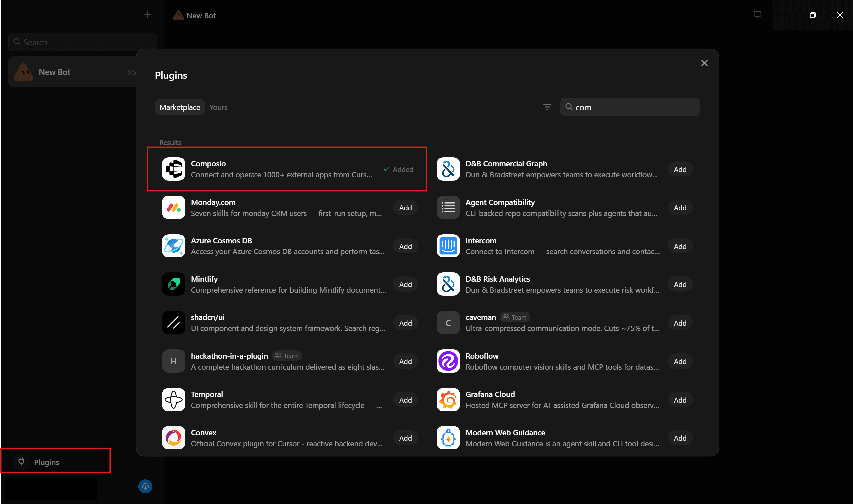Click the plus icon to create new chat

(148, 15)
